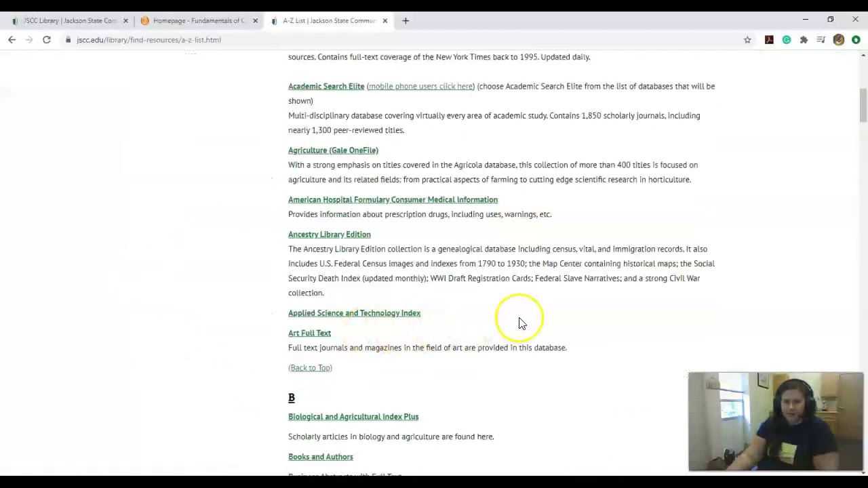Screen dimensions: 868x488
Task: Click the page's vertical scrollbar thumb
Action: click(863, 105)
